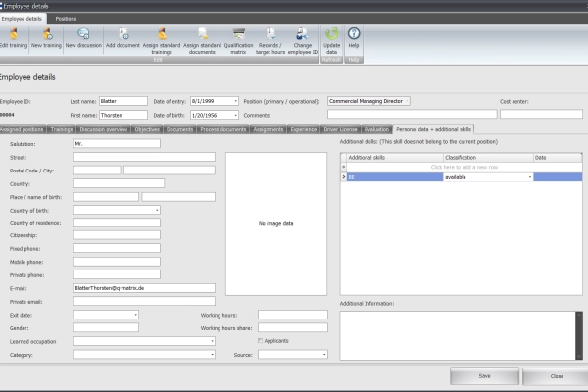This screenshot has width=588, height=392.
Task: Switch to the Positions ribbon tab
Action: tap(67, 19)
